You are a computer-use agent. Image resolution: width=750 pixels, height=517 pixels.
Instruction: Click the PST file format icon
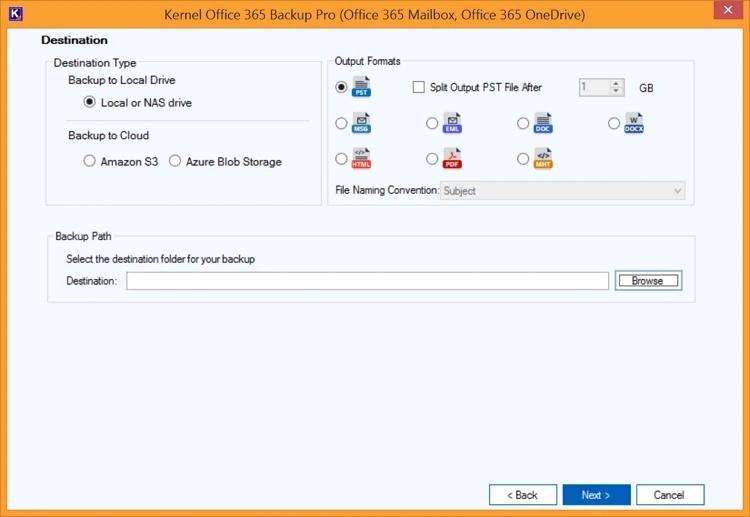point(361,87)
